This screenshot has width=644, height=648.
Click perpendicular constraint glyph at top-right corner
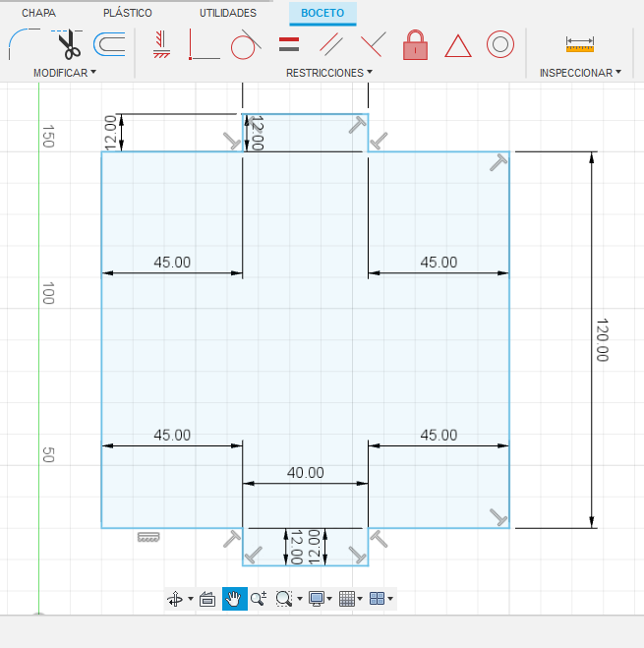pyautogui.click(x=498, y=162)
